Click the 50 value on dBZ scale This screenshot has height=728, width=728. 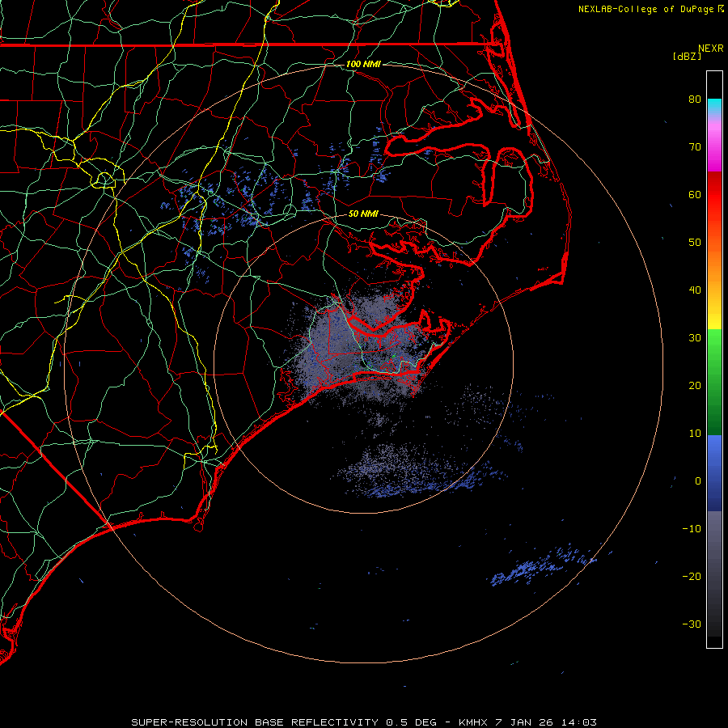click(695, 243)
